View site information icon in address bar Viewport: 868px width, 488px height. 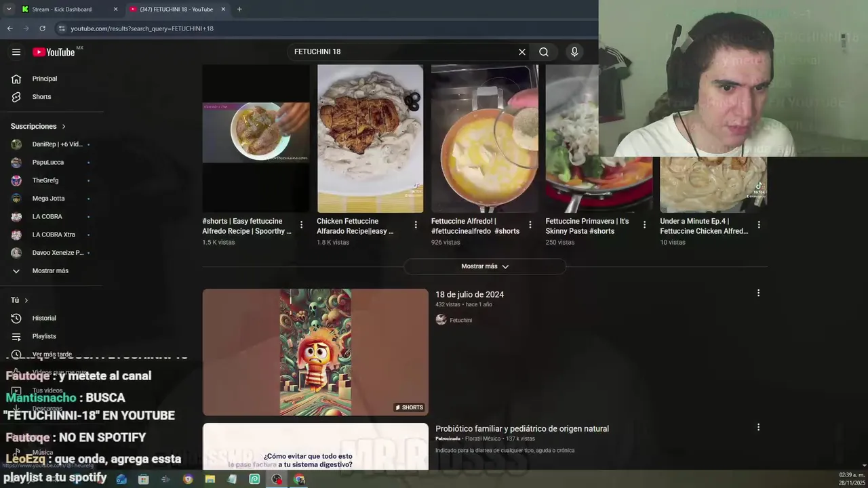pyautogui.click(x=62, y=28)
